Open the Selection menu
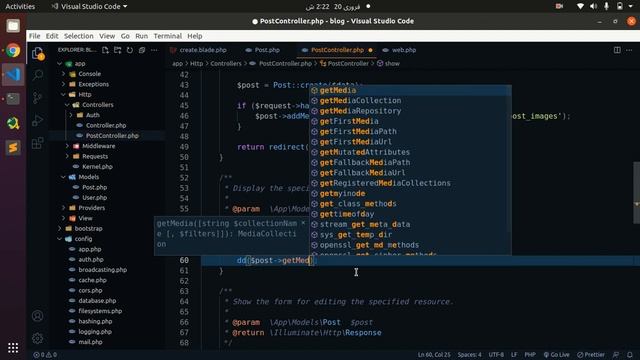This screenshot has width=640, height=360. pyautogui.click(x=78, y=36)
